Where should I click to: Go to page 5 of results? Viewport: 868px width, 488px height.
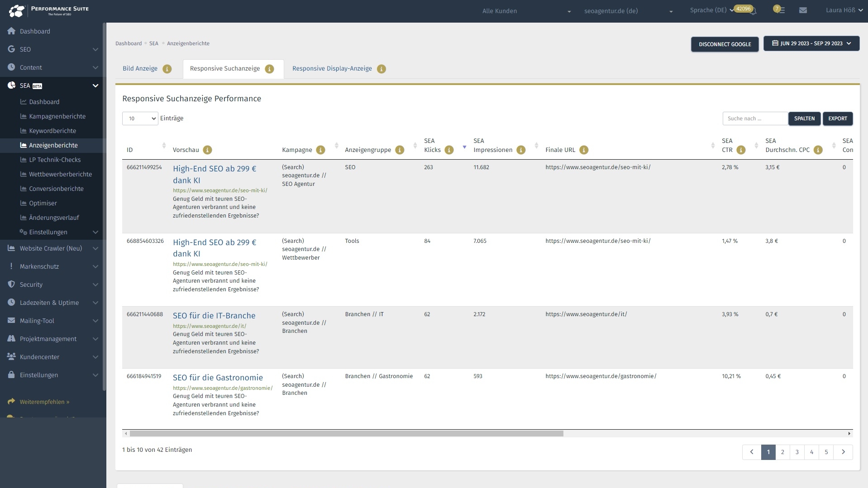(x=826, y=452)
